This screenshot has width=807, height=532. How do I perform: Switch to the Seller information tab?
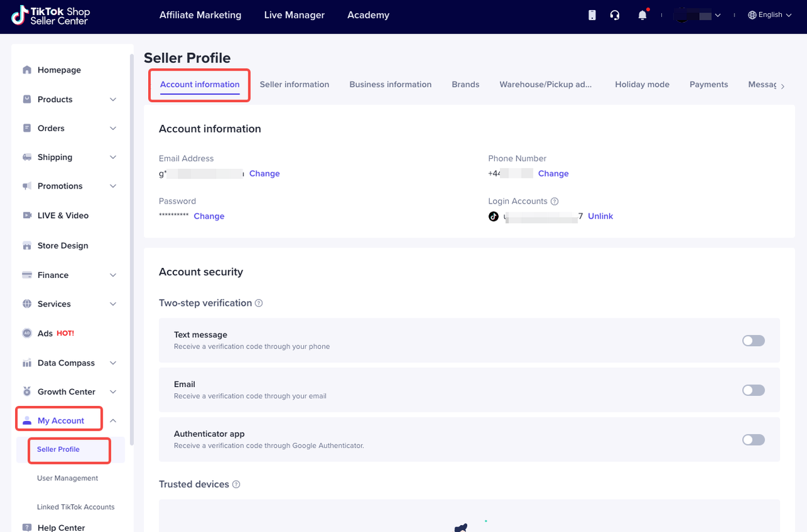click(294, 84)
